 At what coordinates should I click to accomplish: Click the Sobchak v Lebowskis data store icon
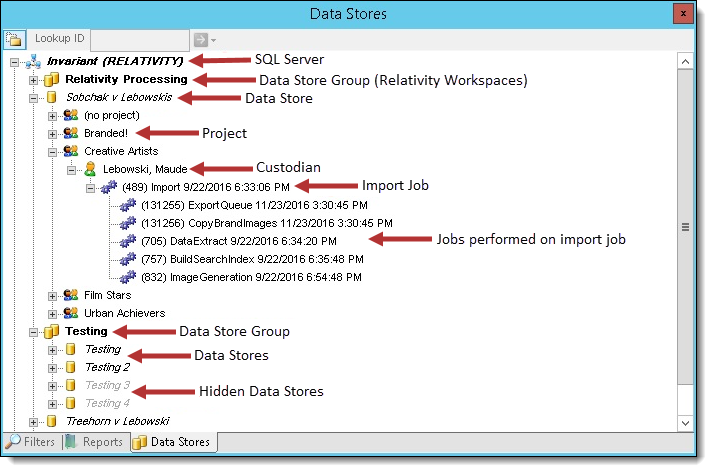[52, 97]
